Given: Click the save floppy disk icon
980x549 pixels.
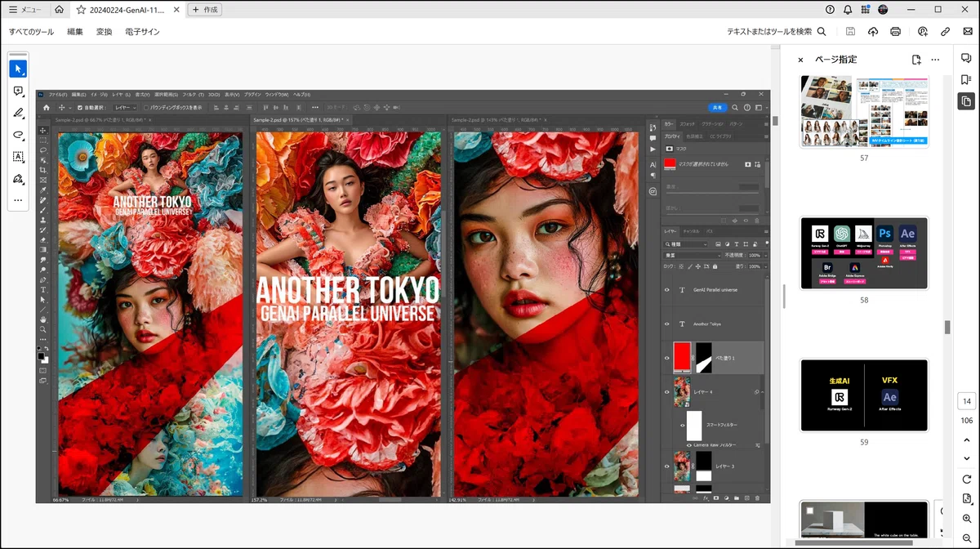Looking at the screenshot, I should click(850, 31).
